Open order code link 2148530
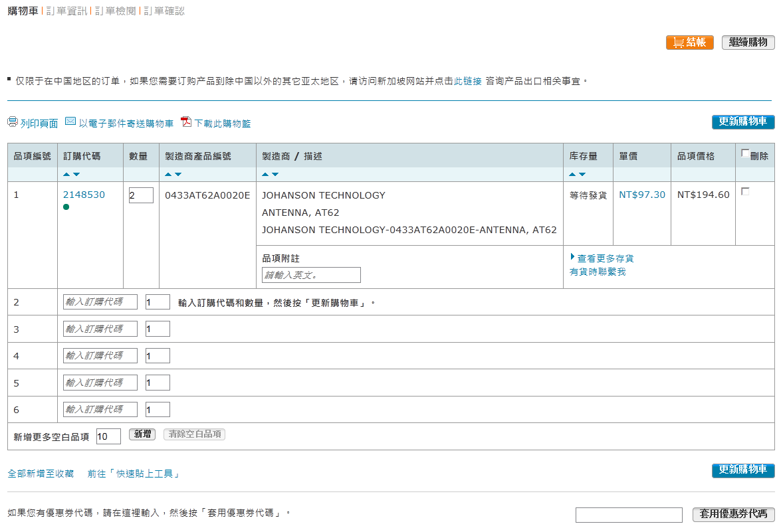 [84, 195]
